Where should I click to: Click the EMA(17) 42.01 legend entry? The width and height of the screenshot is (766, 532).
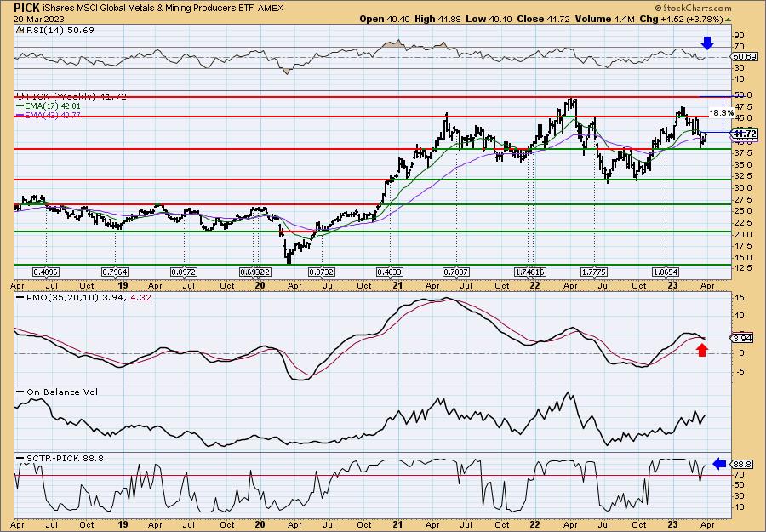49,106
